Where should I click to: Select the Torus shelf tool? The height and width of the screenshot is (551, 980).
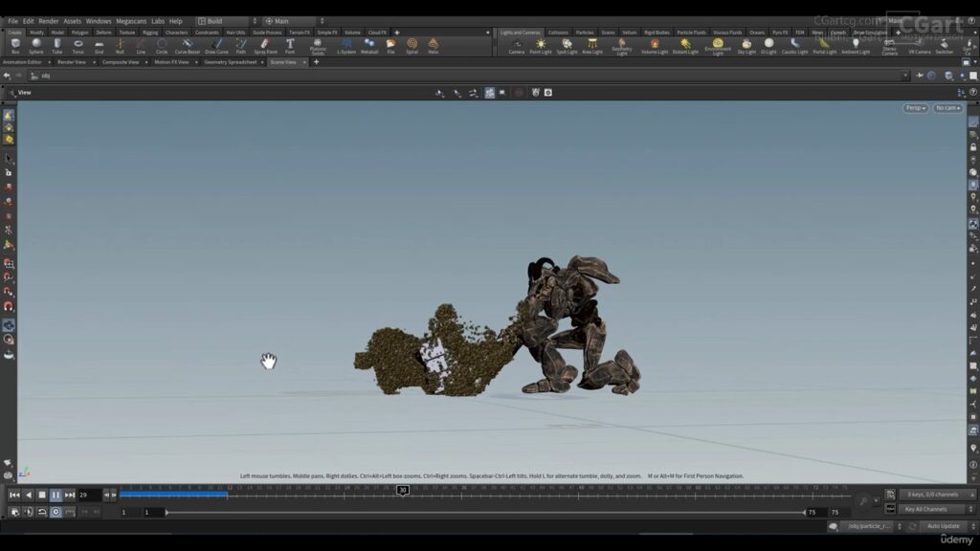[x=78, y=46]
